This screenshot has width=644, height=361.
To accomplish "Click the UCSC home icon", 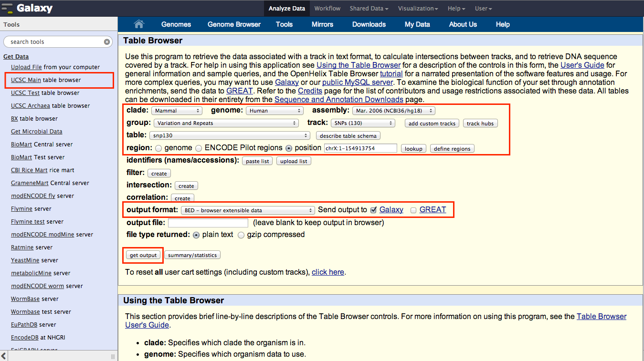I will [139, 24].
